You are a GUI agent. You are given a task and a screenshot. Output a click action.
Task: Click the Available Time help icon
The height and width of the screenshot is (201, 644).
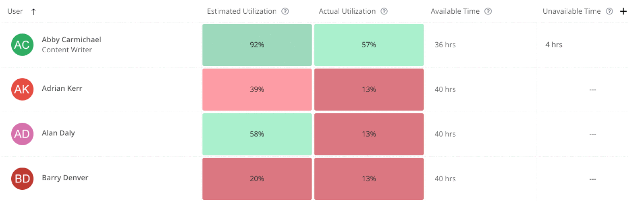pyautogui.click(x=488, y=11)
